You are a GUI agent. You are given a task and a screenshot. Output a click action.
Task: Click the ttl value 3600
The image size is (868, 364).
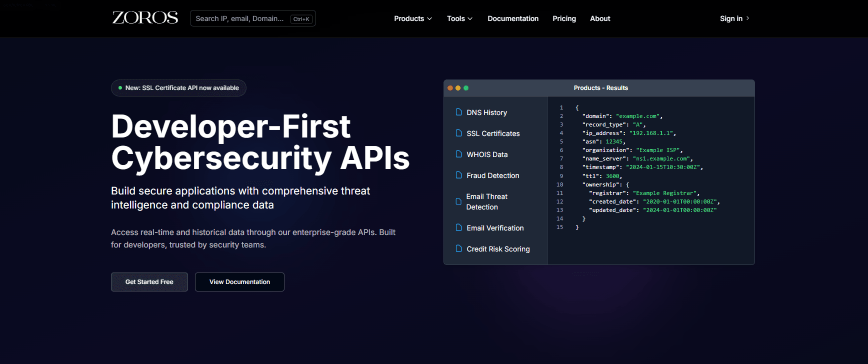tap(612, 176)
